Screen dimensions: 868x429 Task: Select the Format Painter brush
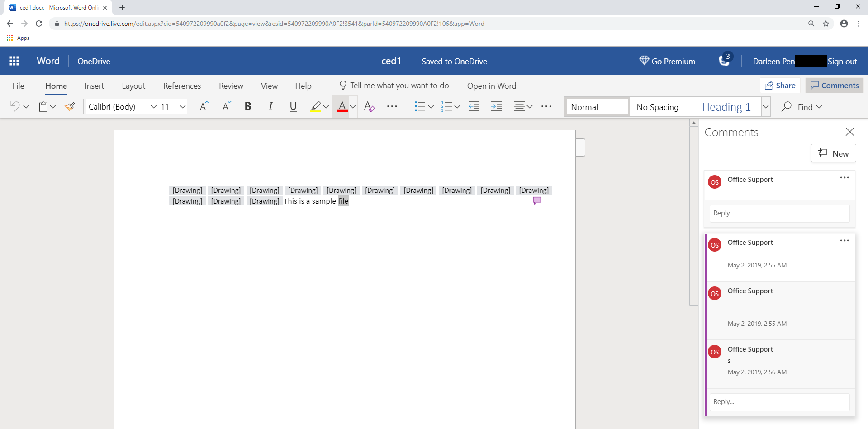pos(70,107)
